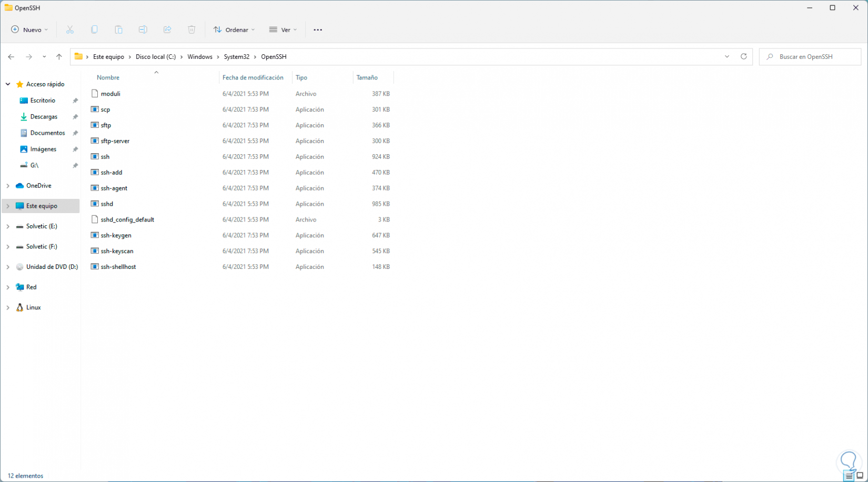This screenshot has height=482, width=868.
Task: Select the ssh-keyscan file name
Action: pos(117,251)
